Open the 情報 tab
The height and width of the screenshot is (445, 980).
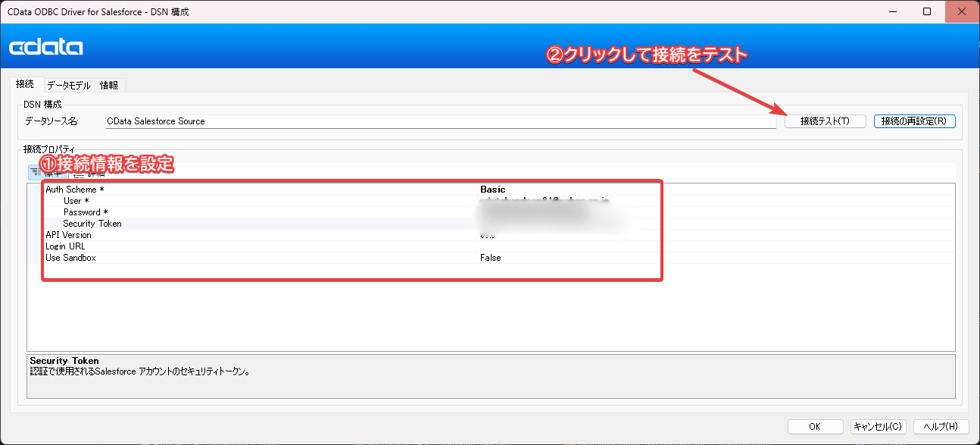(109, 85)
